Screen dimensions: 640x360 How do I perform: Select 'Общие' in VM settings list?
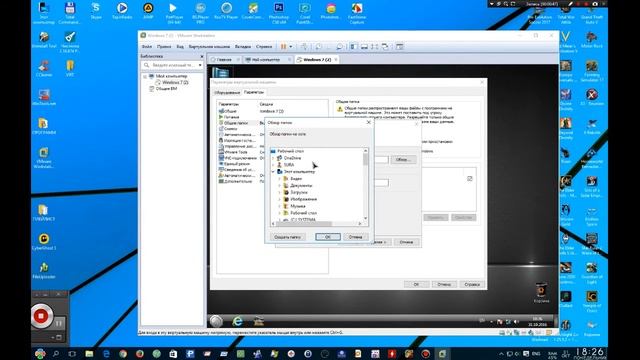(230, 111)
